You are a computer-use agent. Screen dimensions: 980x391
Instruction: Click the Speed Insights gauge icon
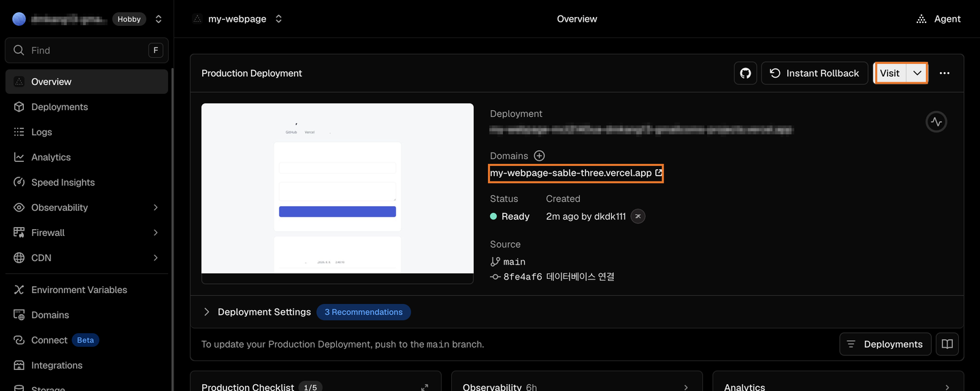point(19,182)
